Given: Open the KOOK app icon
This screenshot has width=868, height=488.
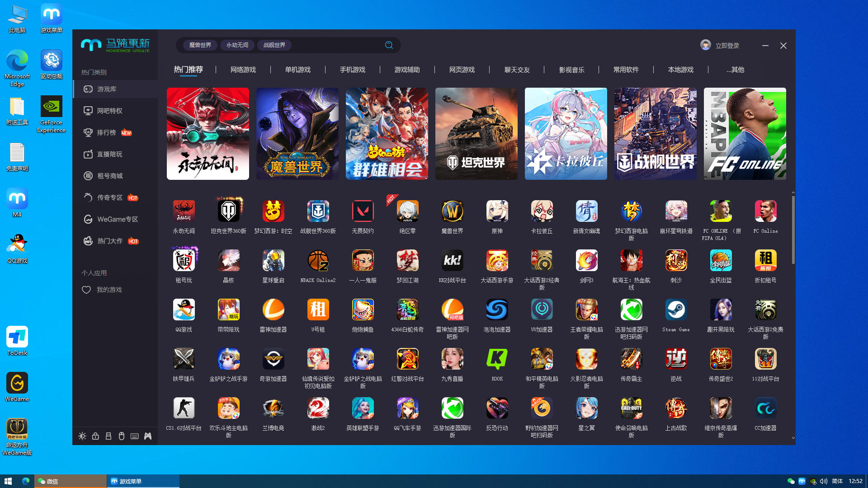Looking at the screenshot, I should (497, 359).
